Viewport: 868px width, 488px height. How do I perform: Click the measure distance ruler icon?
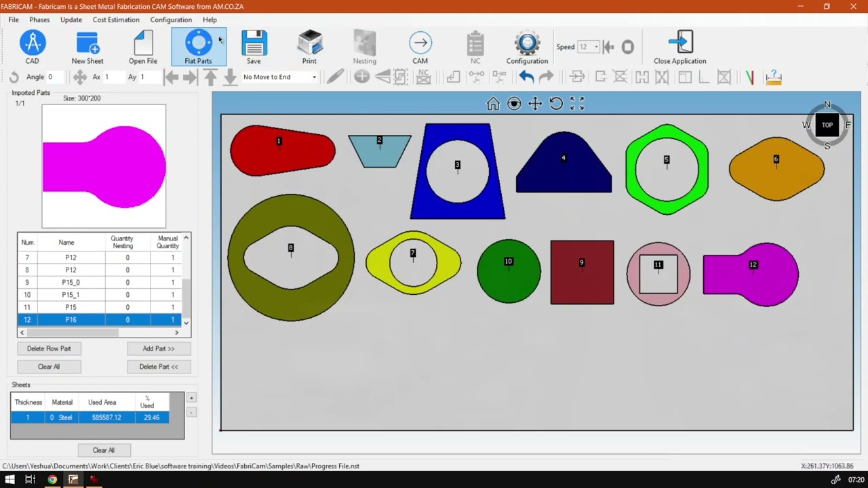[773, 77]
